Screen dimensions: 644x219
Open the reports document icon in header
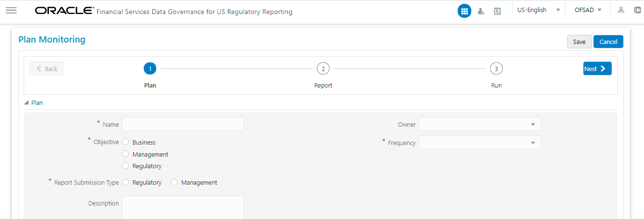tap(497, 11)
